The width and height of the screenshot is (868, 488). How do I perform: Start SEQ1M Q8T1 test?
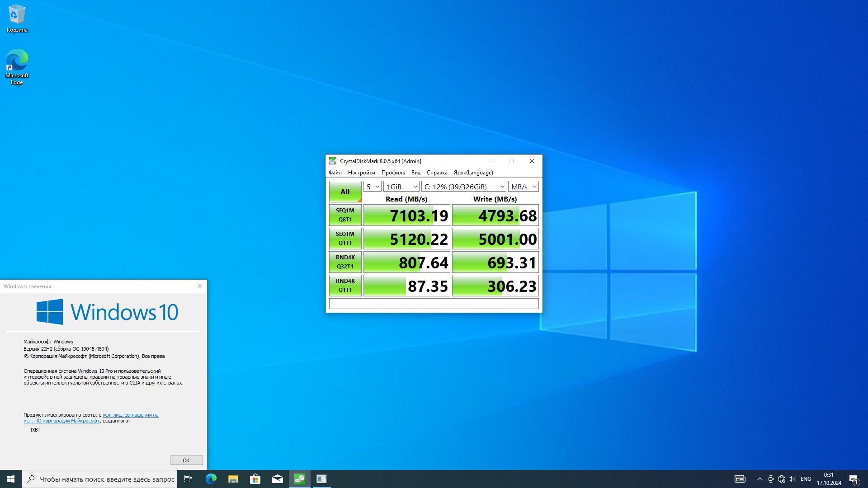(x=345, y=215)
